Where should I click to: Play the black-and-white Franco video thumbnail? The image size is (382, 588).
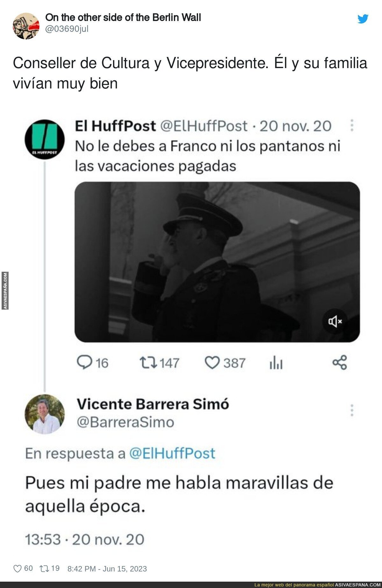click(217, 262)
